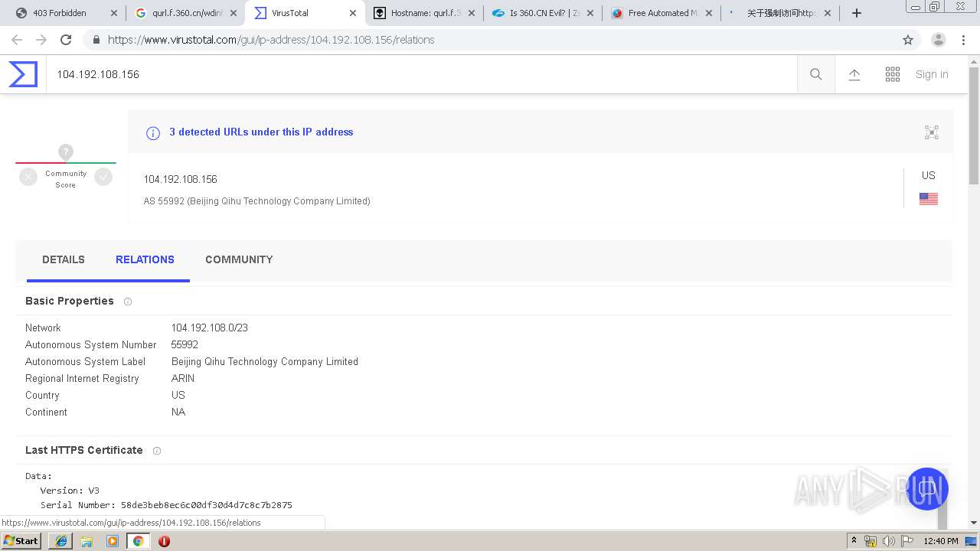Image resolution: width=980 pixels, height=551 pixels.
Task: Open the blue chat bubble button
Action: click(927, 488)
